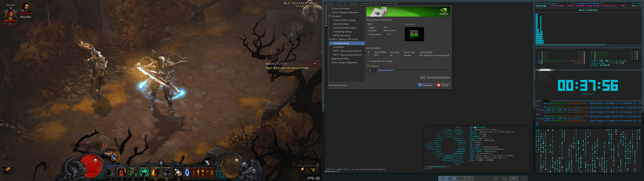Disable the Enable GPU Fan Settings checkbox

(x=368, y=61)
